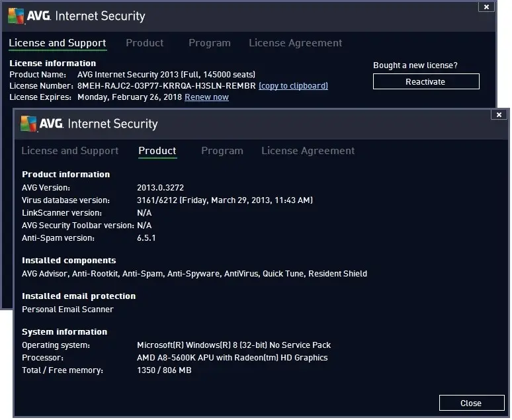Open the Program tab in the back window
The width and height of the screenshot is (512, 420).
[x=210, y=43]
